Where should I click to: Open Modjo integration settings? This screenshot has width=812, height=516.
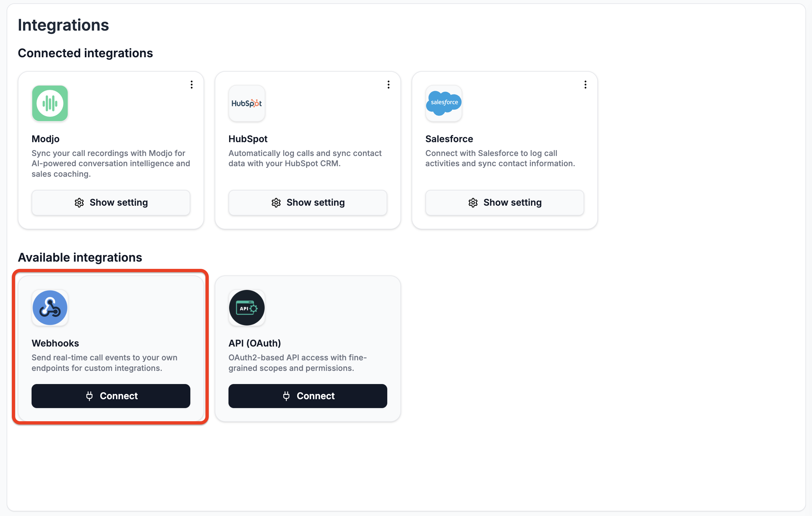110,202
